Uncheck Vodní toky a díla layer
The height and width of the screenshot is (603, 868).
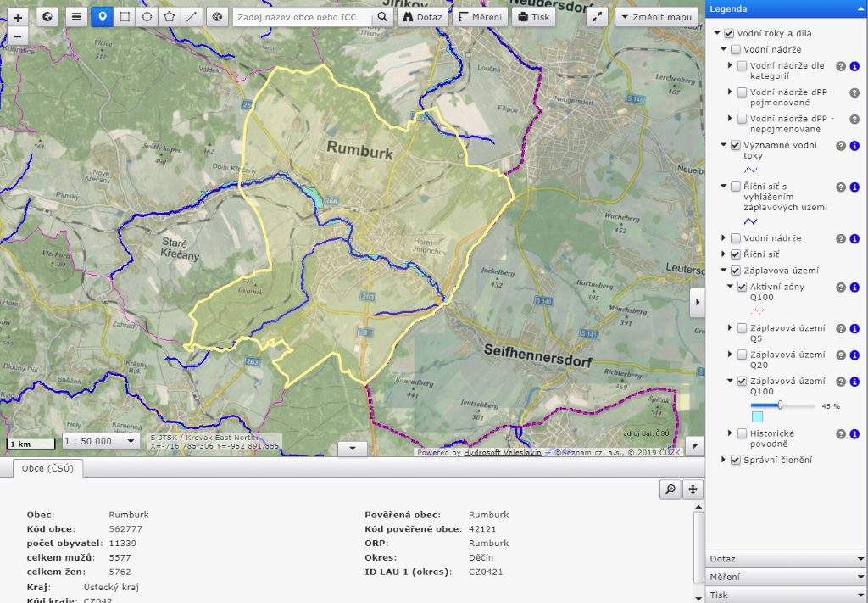pos(729,34)
